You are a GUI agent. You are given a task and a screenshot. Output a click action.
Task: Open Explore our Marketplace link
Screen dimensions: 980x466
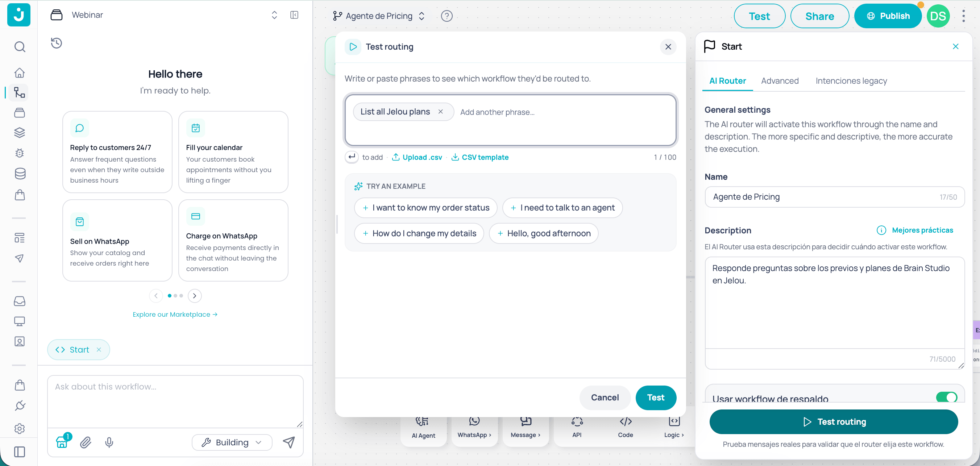click(175, 314)
